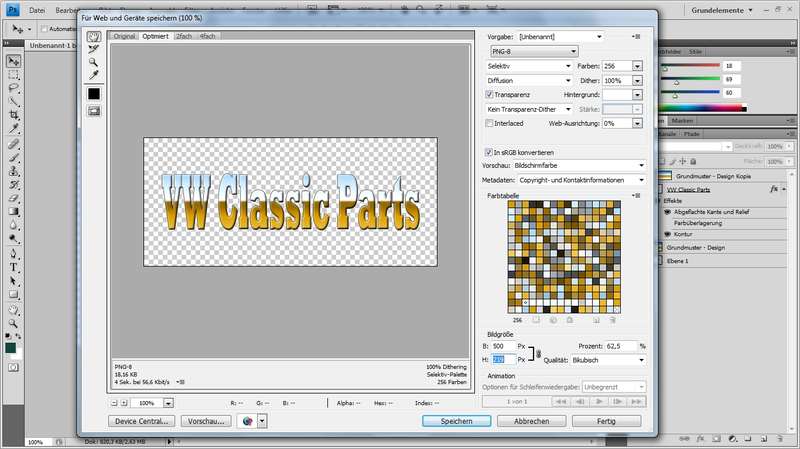The image size is (800, 449).
Task: Open the Vorgabe preset dropdown
Action: 561,37
